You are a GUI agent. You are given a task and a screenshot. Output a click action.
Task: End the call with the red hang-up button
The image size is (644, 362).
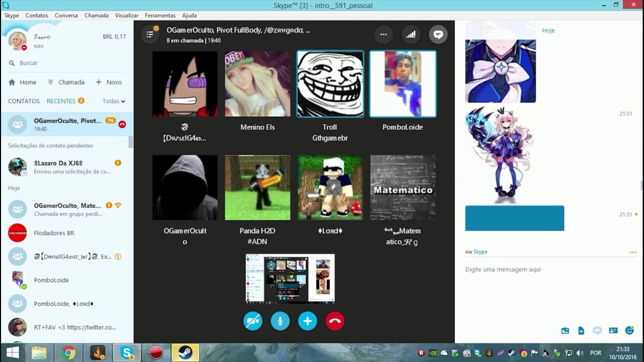tap(335, 321)
